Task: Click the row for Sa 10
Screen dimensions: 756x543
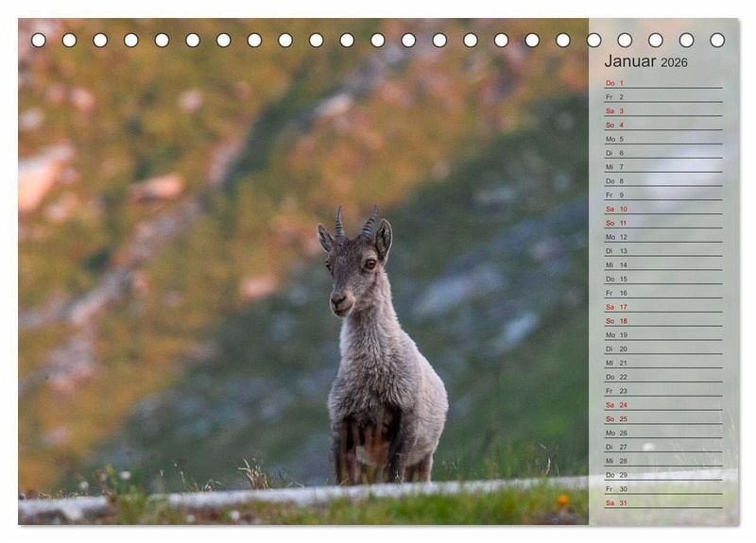Action: click(x=616, y=209)
